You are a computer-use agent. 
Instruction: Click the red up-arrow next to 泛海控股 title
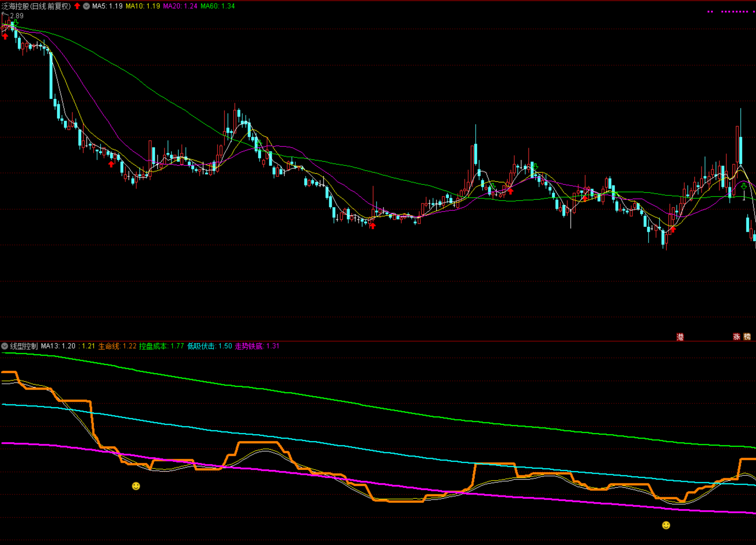(x=77, y=6)
